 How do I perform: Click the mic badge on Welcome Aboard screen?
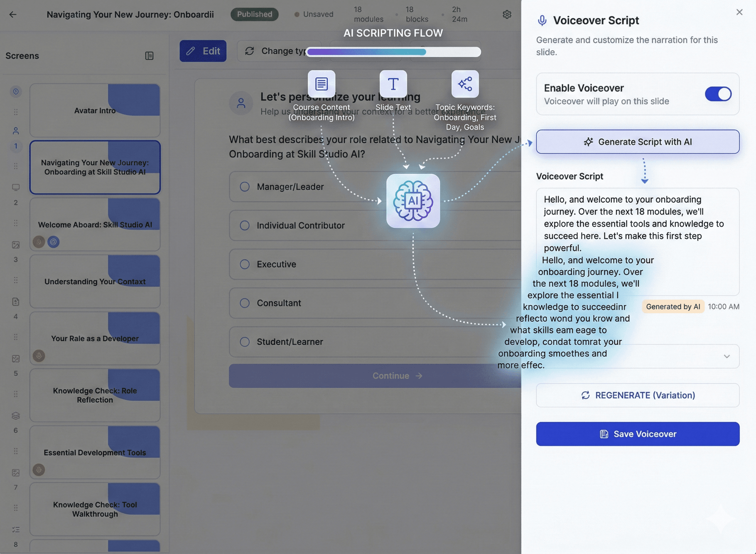tap(39, 242)
